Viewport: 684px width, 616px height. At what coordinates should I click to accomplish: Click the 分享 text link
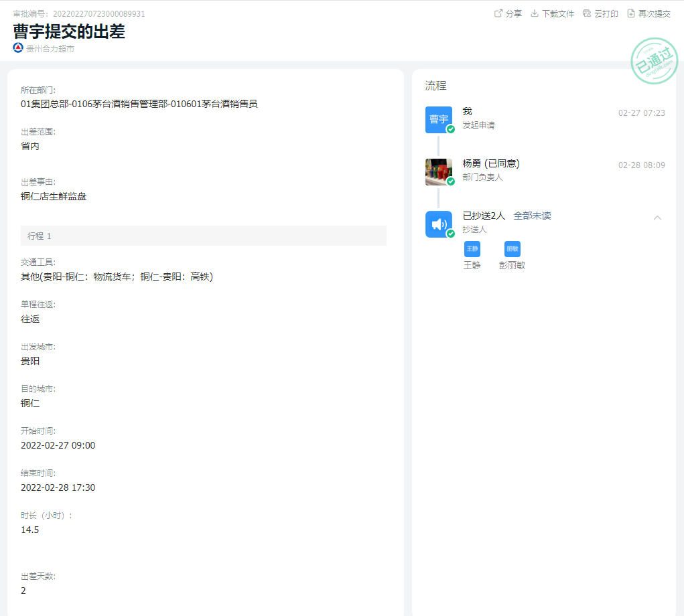pos(514,14)
